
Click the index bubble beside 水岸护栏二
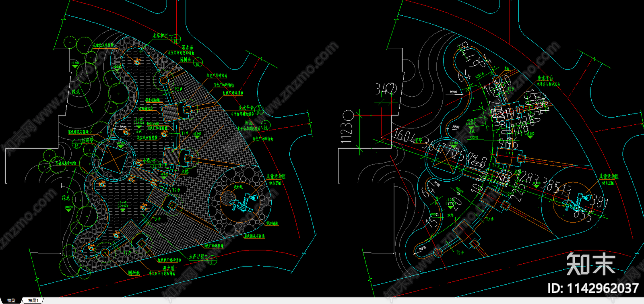[x=213, y=260]
